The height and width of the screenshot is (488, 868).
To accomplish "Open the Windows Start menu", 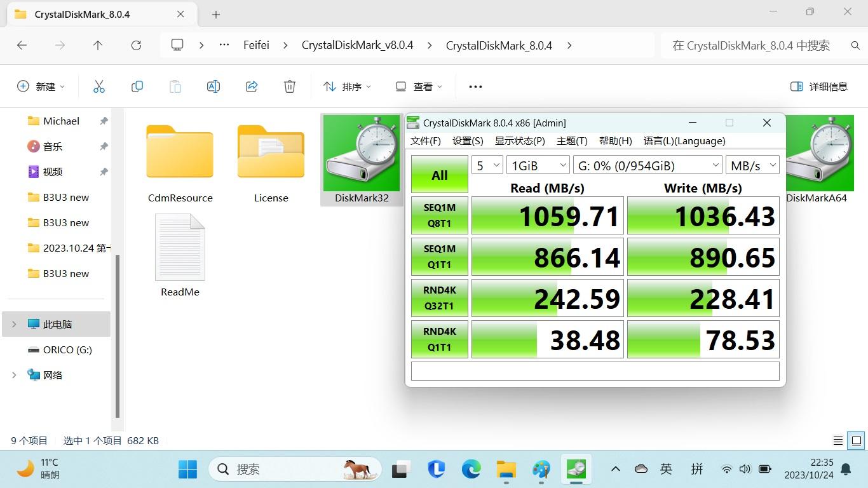I will (x=187, y=469).
